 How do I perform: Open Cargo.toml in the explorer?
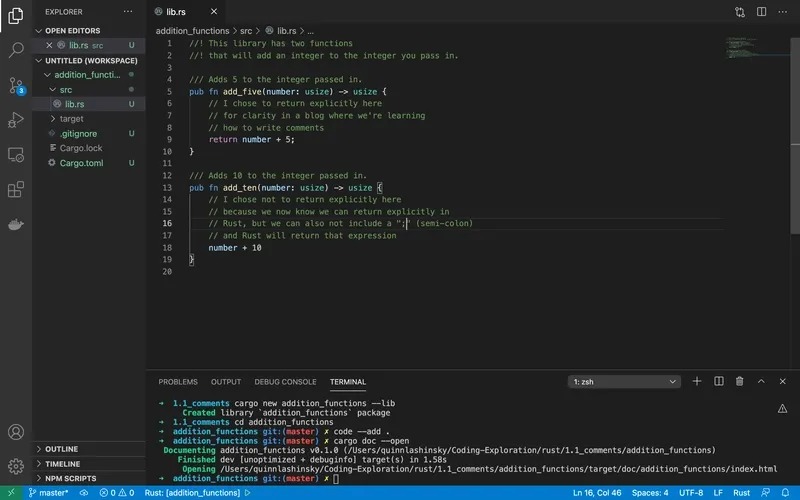click(81, 163)
